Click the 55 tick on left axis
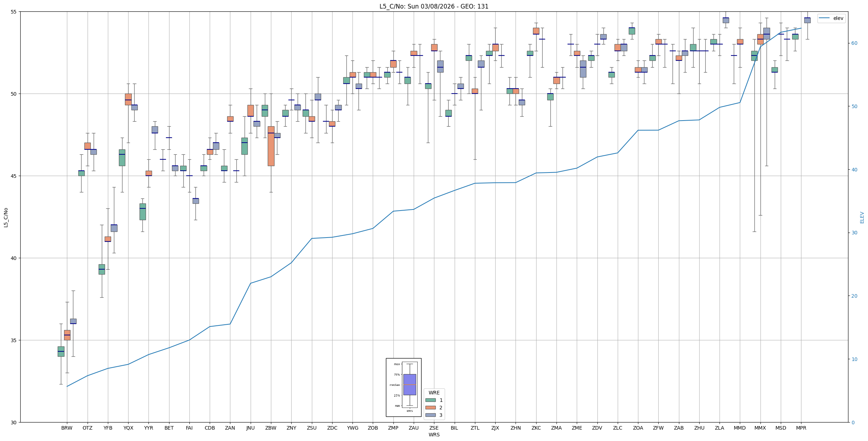This screenshot has height=441, width=868. tap(14, 12)
